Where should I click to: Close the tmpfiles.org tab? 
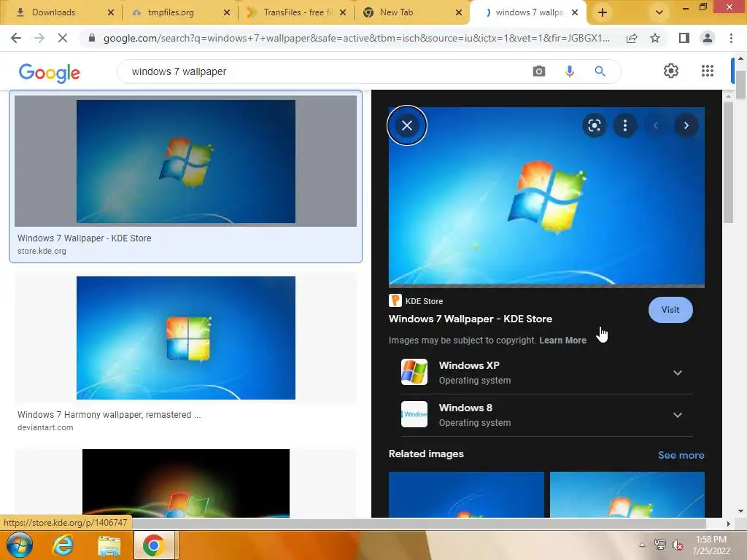point(227,12)
